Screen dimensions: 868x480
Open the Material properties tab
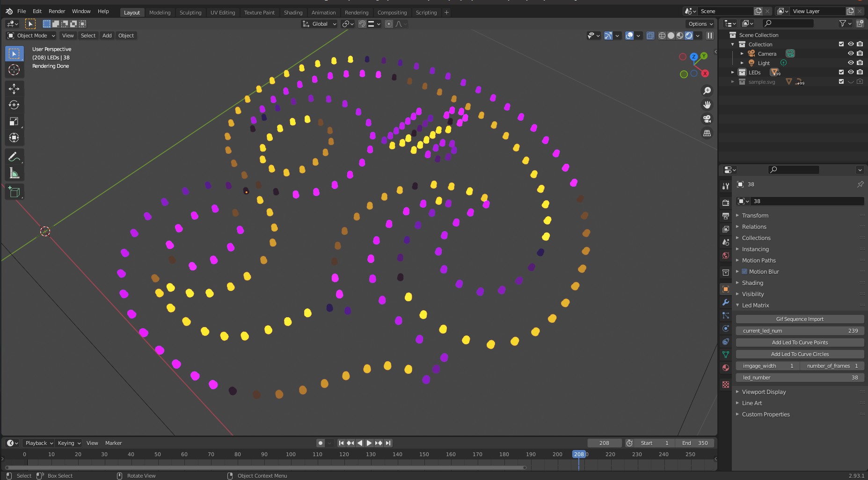pos(726,368)
